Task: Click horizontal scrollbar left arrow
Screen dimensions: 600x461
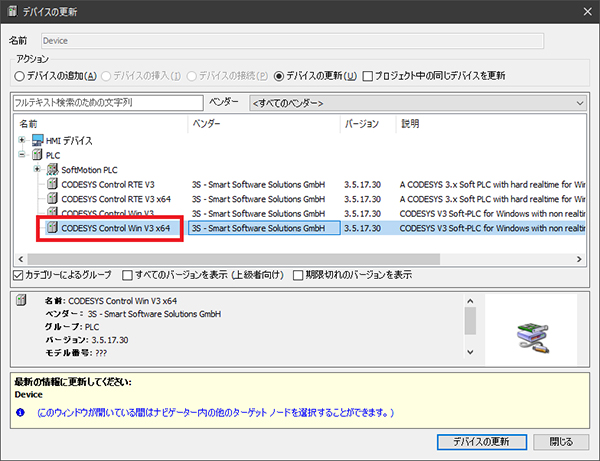Action: click(x=21, y=259)
